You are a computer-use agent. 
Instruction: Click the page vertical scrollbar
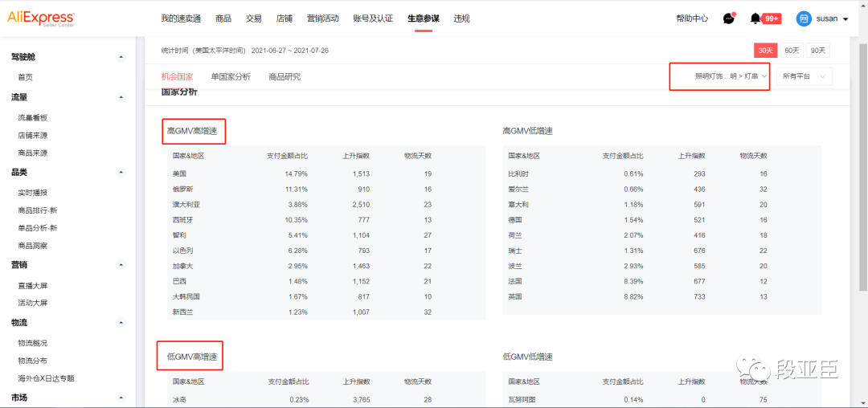(x=865, y=166)
